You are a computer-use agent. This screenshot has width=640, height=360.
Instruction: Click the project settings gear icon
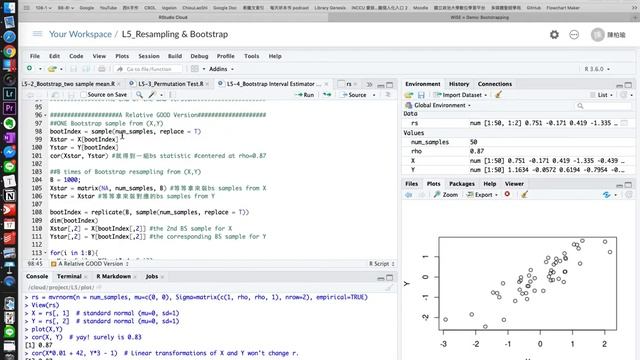point(554,35)
